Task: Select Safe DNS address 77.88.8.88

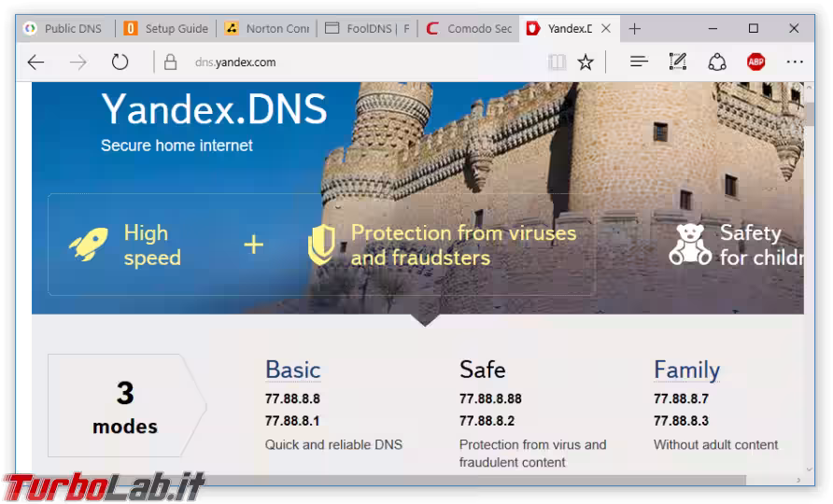Action: [490, 399]
